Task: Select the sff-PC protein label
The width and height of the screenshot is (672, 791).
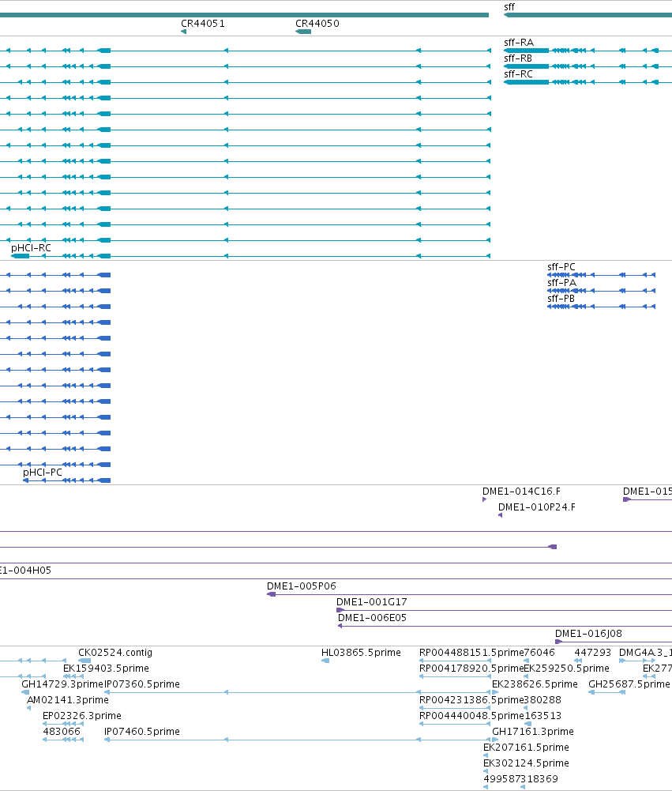Action: tap(561, 267)
